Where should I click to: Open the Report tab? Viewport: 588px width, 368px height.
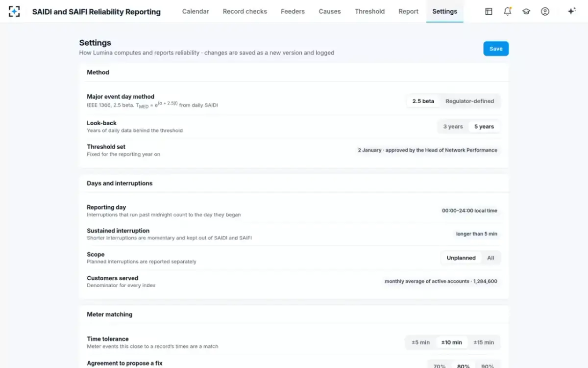click(408, 11)
